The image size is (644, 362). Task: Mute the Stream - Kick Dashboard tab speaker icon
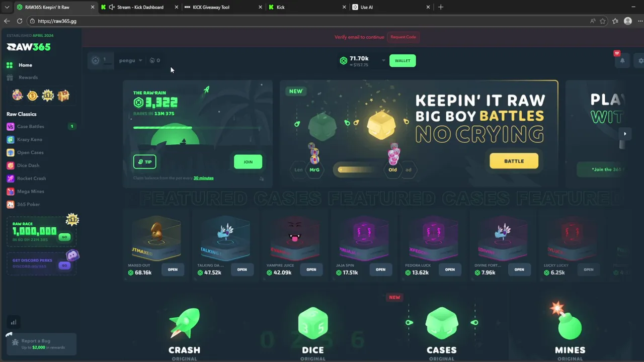[112, 7]
